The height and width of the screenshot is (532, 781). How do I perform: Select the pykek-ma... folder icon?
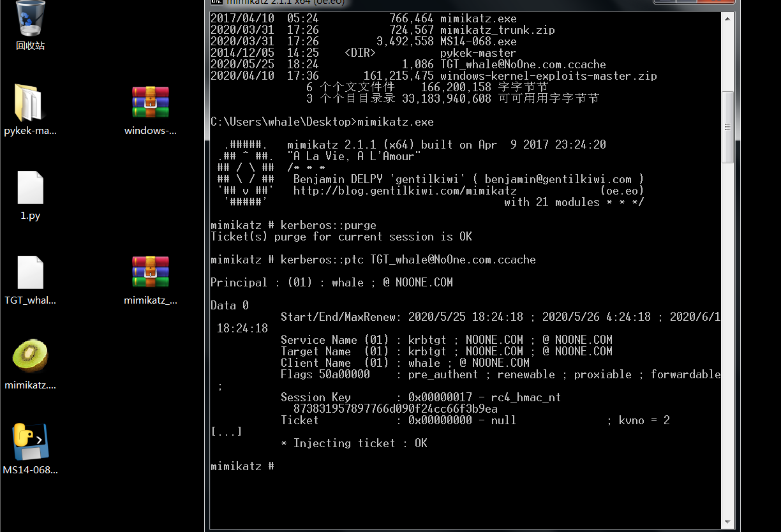pos(30,110)
